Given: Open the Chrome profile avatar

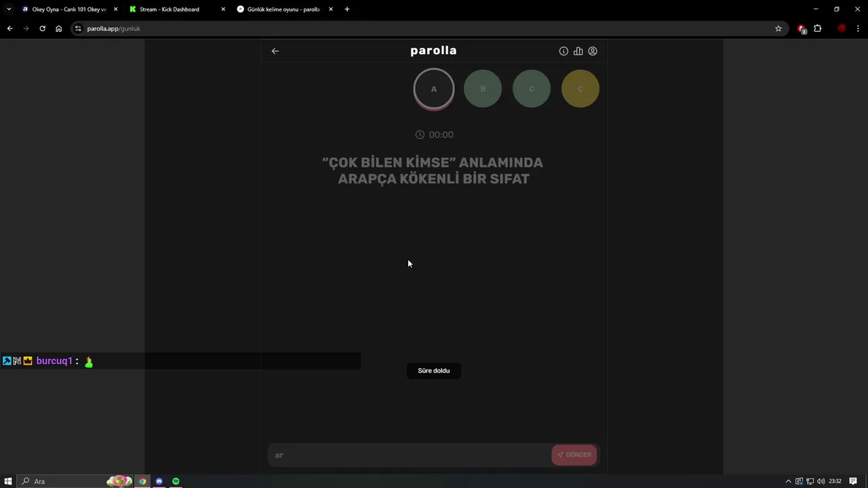Looking at the screenshot, I should [842, 28].
